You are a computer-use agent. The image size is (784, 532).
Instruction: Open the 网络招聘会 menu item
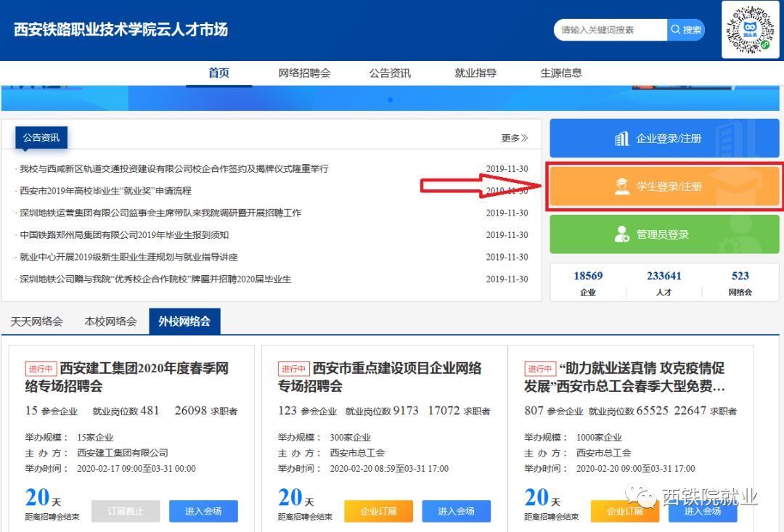(304, 73)
